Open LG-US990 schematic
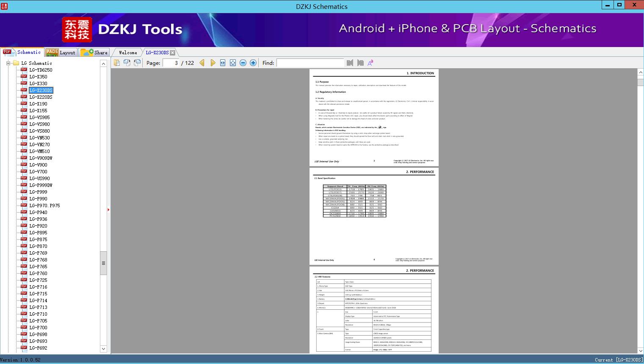The width and height of the screenshot is (644, 364). (39, 178)
